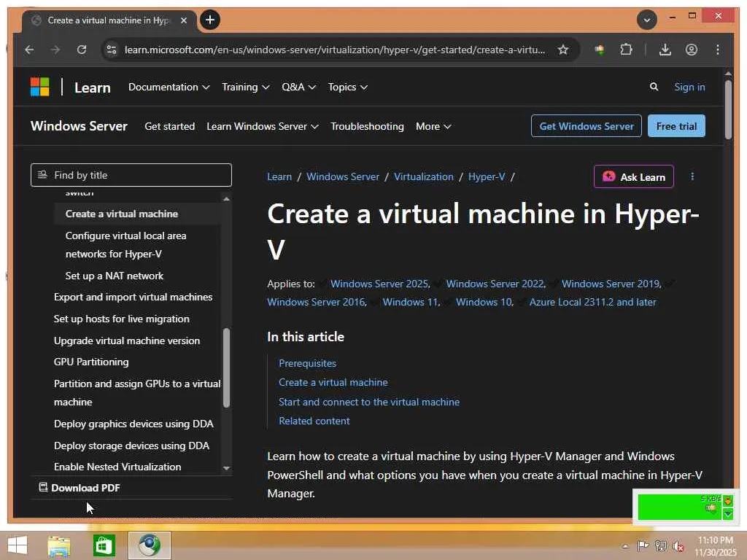747x560 pixels.
Task: Open Set up hosts for live migration
Action: click(x=122, y=319)
